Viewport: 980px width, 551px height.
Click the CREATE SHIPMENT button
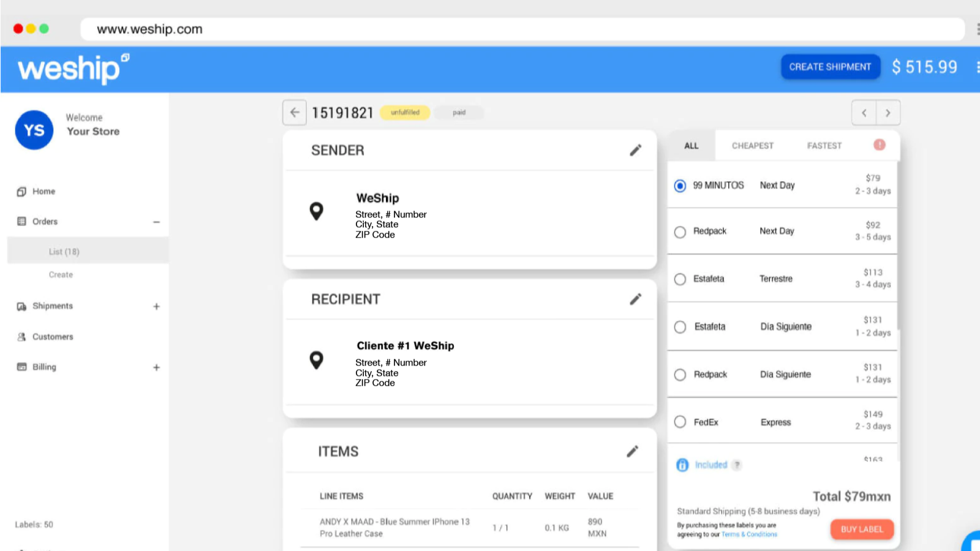831,67
